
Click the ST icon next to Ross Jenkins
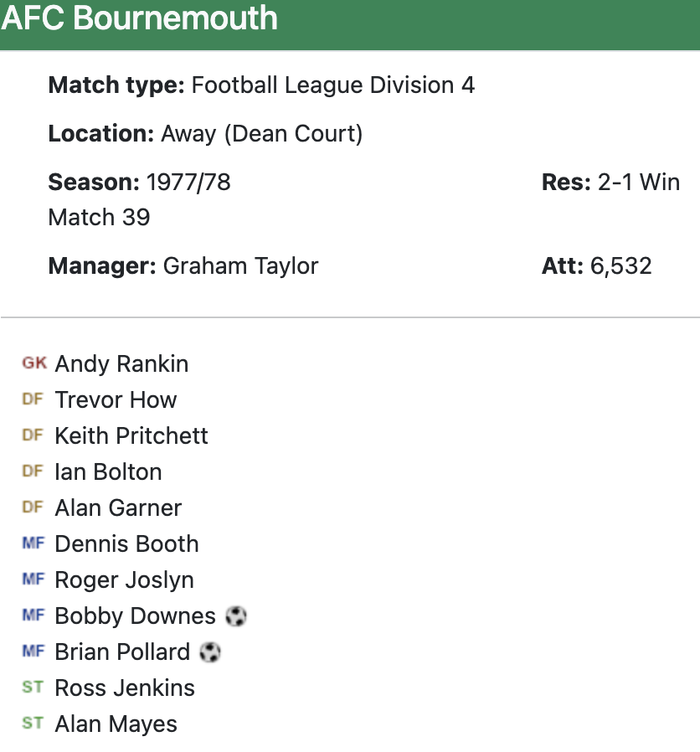33,688
